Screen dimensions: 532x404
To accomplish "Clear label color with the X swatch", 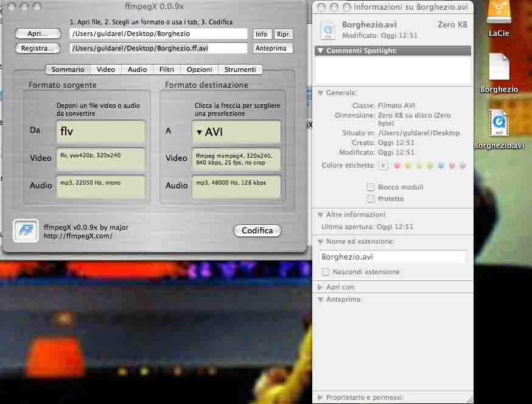I will tap(383, 166).
